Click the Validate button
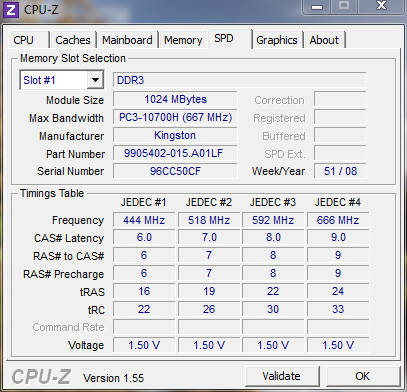Viewport: 407px width, 392px height. pyautogui.click(x=282, y=376)
